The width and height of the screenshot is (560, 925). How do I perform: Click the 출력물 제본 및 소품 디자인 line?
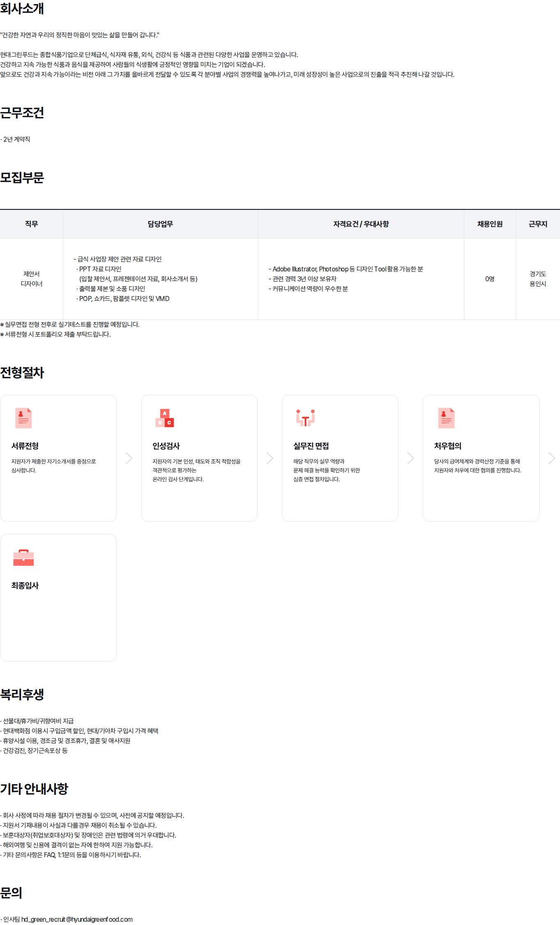(110, 289)
